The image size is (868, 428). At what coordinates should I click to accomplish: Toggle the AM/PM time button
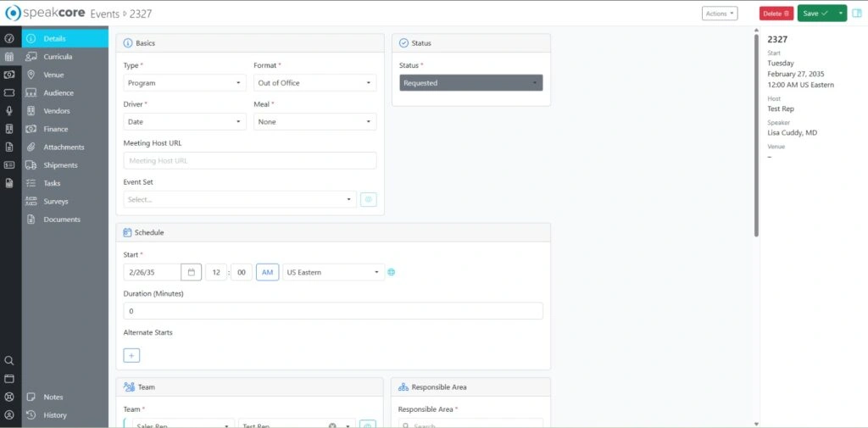[267, 272]
